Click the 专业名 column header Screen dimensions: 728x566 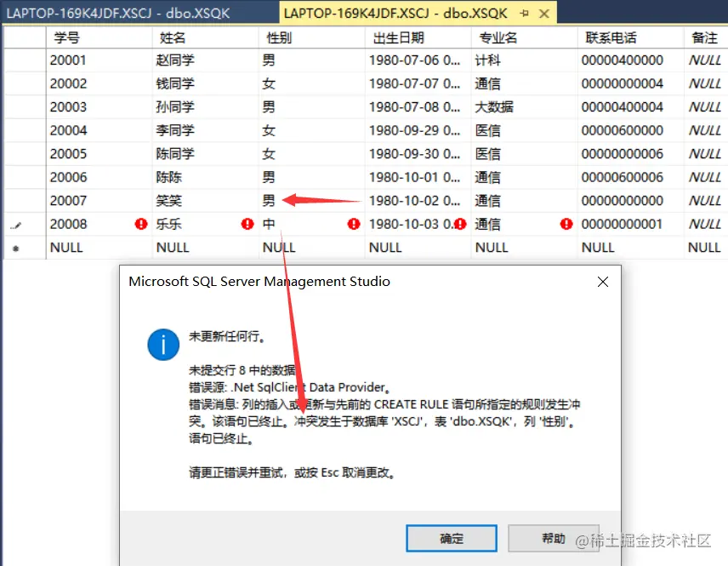click(x=525, y=37)
